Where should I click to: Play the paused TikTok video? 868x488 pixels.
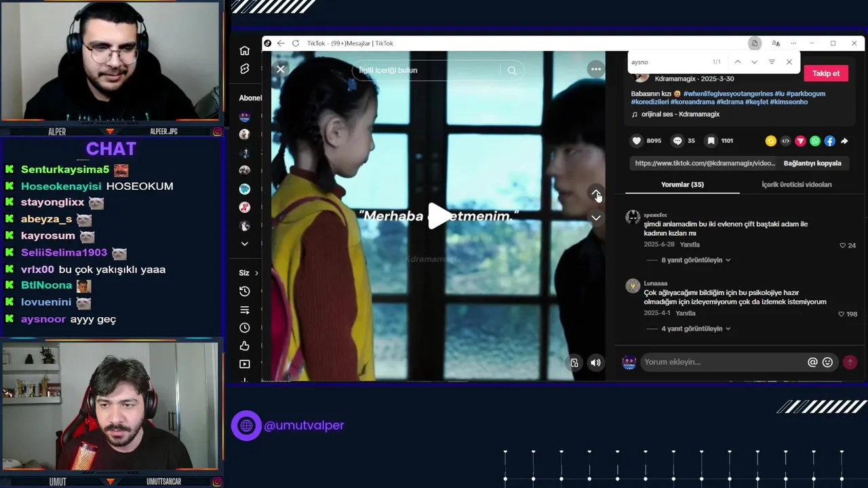tap(439, 216)
